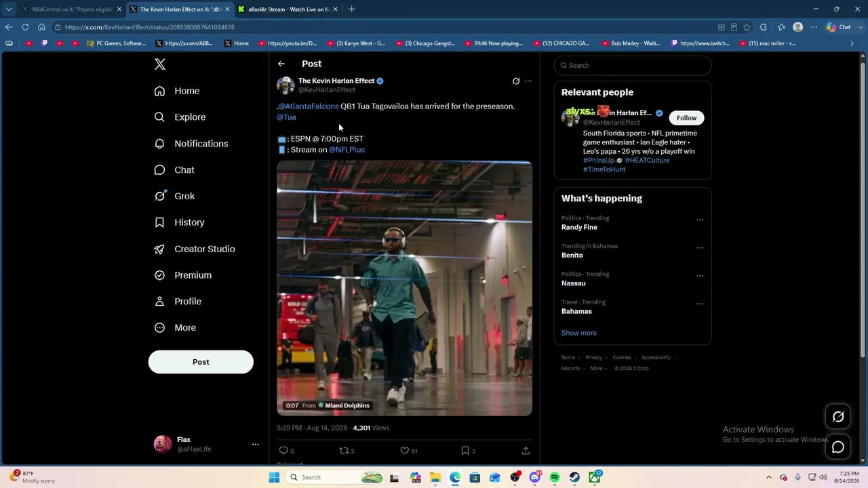The height and width of the screenshot is (488, 868).
Task: Open Spotify from the taskbar
Action: [x=555, y=478]
